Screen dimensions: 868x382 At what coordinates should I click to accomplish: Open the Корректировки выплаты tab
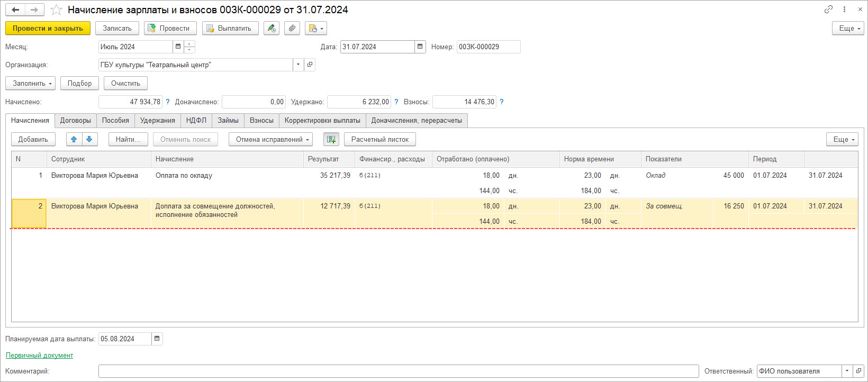(x=322, y=120)
